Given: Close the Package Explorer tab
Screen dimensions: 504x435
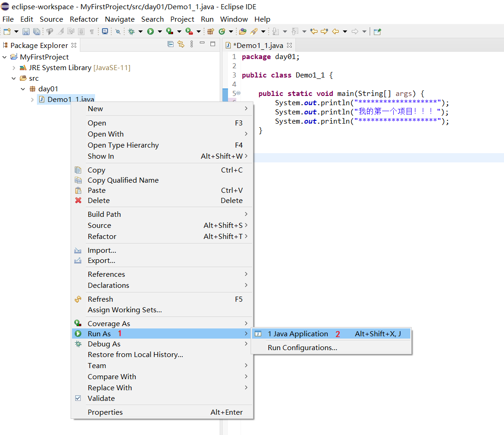Looking at the screenshot, I should (74, 45).
